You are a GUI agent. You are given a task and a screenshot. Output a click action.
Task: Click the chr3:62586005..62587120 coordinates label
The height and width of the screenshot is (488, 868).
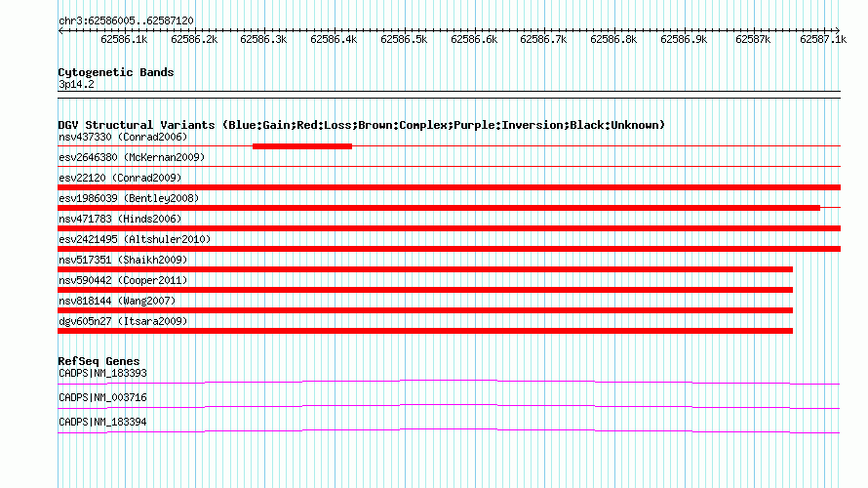tap(126, 21)
